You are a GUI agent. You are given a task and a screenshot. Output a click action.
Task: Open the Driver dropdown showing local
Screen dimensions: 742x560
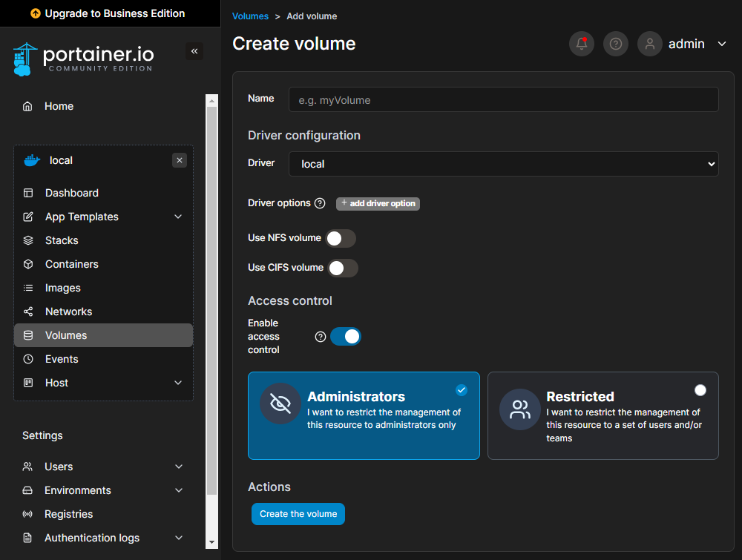pos(503,163)
